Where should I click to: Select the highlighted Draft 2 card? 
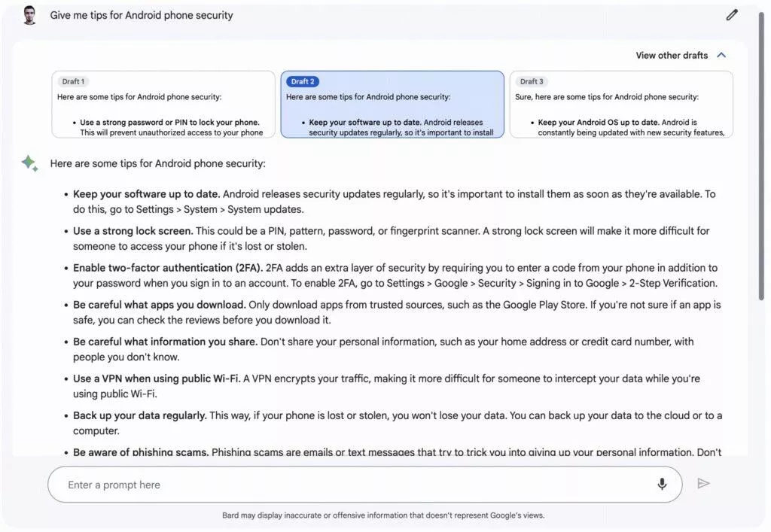coord(392,104)
